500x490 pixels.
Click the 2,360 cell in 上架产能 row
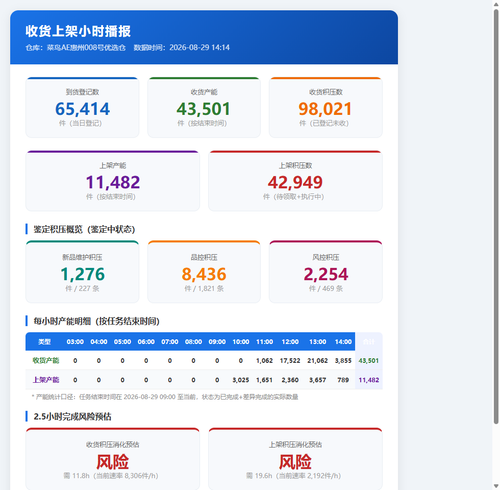pos(290,380)
